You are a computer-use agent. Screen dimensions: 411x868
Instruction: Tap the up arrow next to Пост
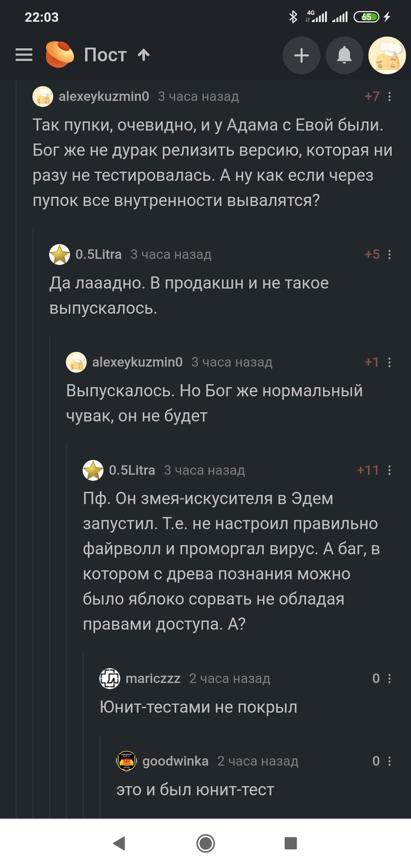[144, 55]
